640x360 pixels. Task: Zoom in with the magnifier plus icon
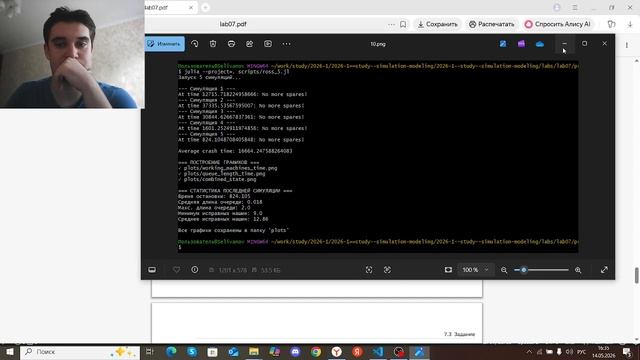[x=578, y=270]
